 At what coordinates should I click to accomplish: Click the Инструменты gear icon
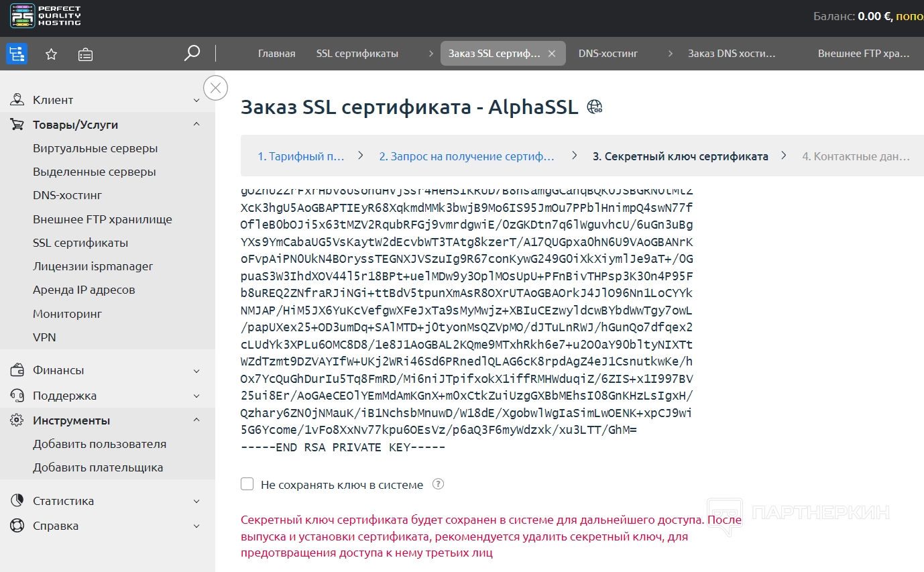[17, 420]
